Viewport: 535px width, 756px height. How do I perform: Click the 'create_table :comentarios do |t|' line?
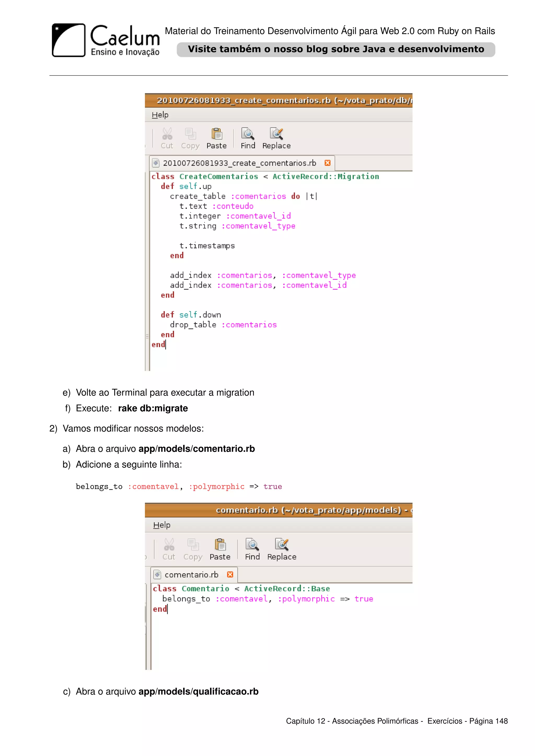click(x=244, y=196)
